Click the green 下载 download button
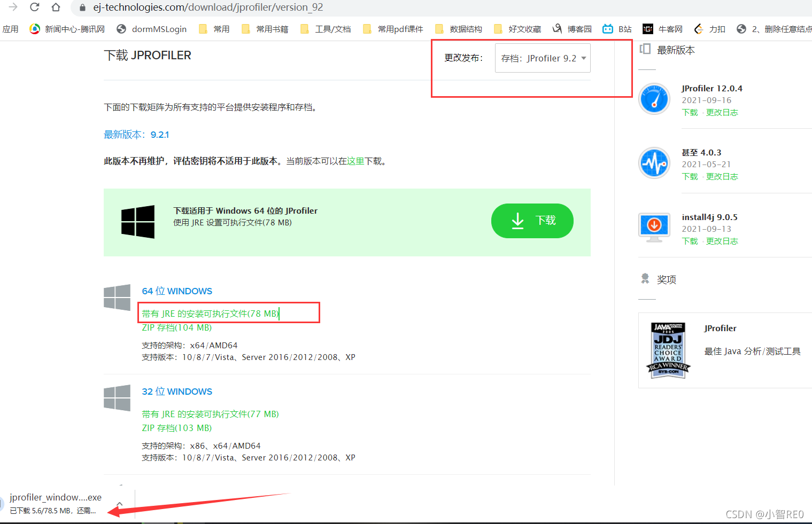This screenshot has height=524, width=812. (x=532, y=221)
